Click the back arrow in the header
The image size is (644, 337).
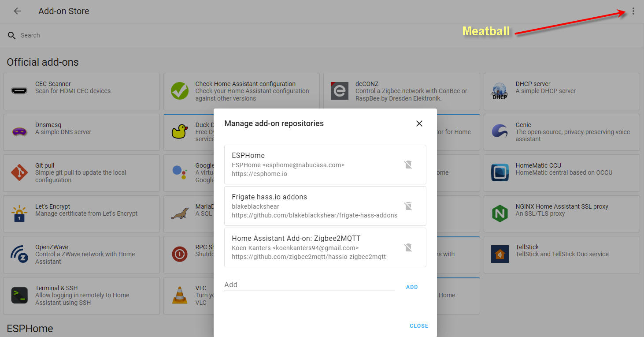point(17,11)
